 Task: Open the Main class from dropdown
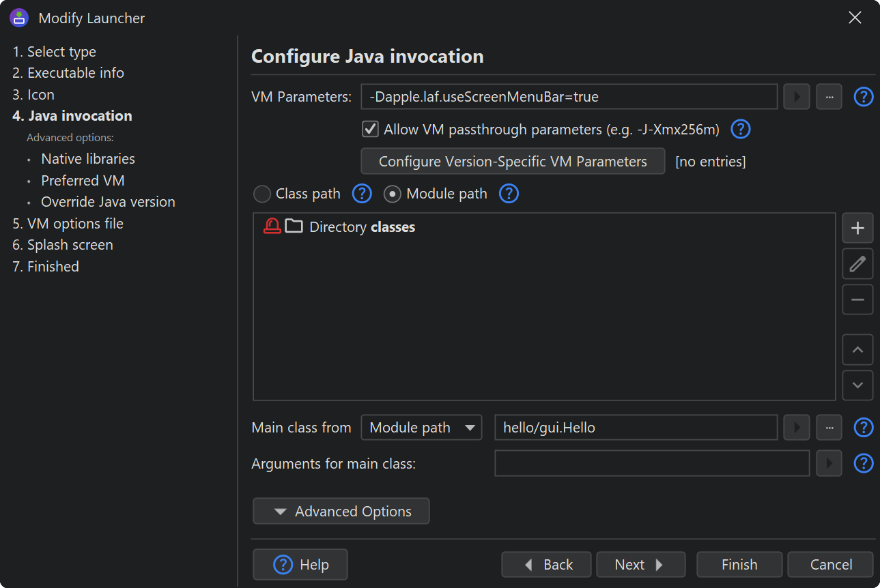tap(421, 428)
